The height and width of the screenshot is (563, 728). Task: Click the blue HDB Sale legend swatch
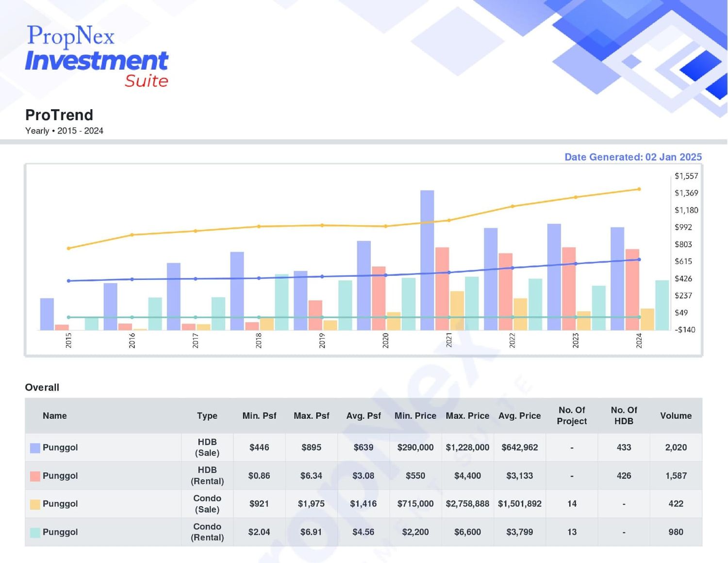(x=35, y=448)
